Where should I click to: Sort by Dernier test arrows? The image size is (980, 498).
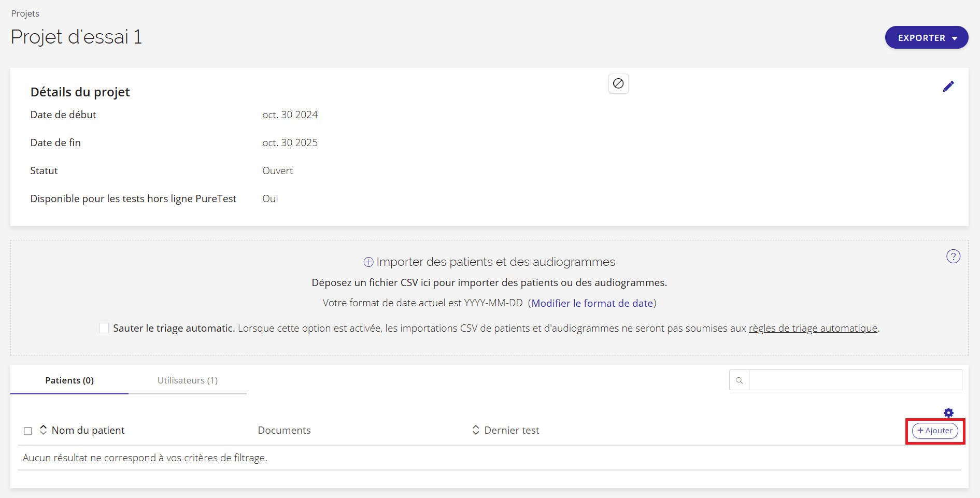[x=476, y=430]
